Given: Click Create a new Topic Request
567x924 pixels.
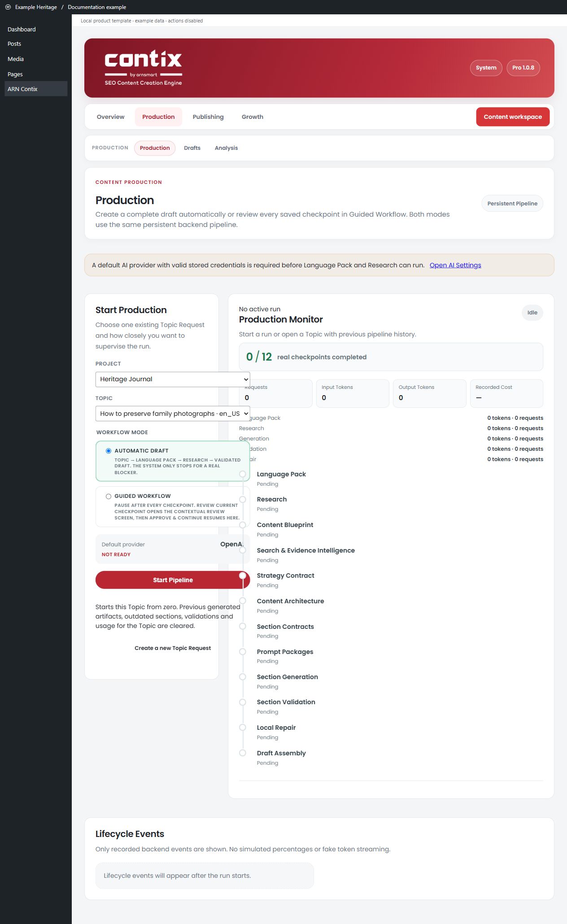Looking at the screenshot, I should tap(173, 648).
